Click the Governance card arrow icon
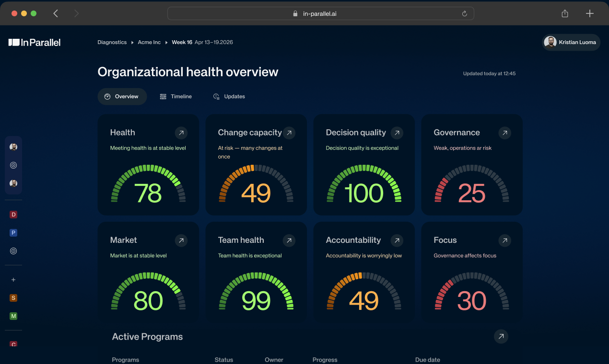 [504, 133]
